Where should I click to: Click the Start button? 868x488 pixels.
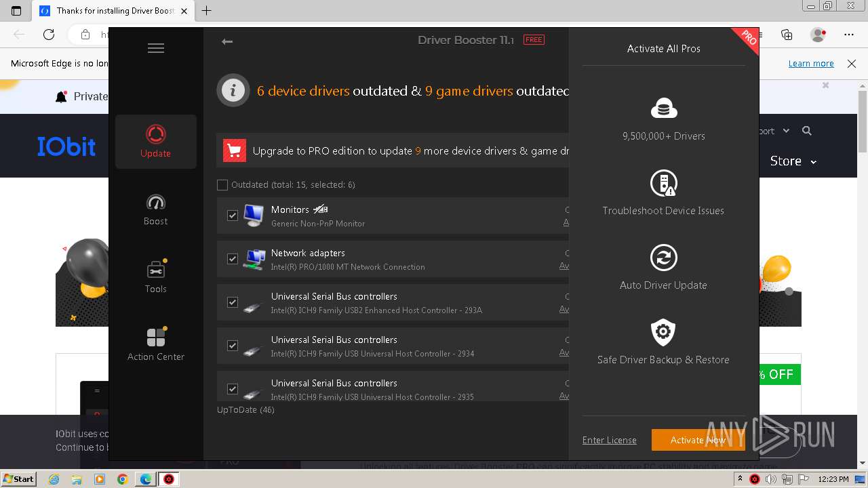click(x=18, y=479)
